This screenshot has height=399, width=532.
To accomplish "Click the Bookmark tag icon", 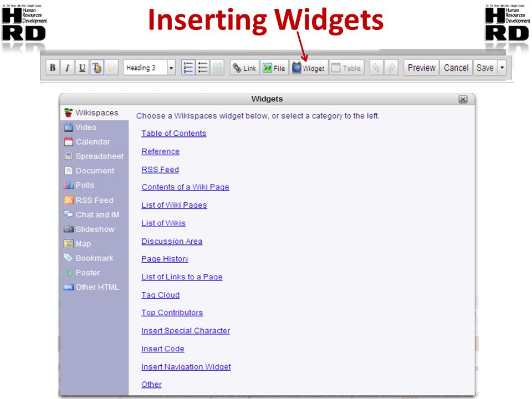I will point(69,258).
